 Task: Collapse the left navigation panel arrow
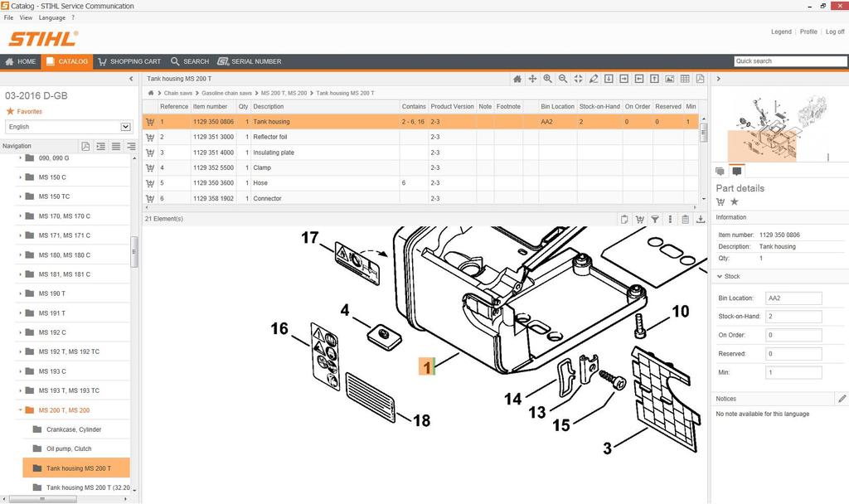coord(131,79)
